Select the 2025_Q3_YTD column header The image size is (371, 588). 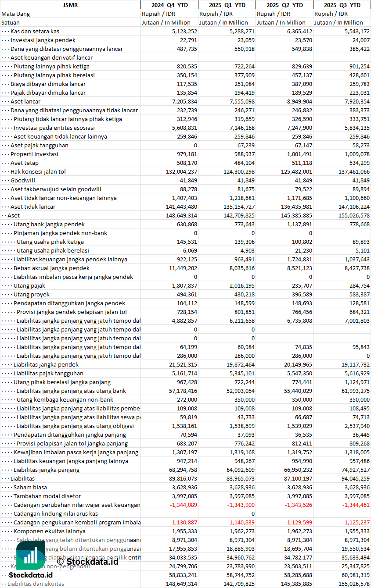(x=342, y=5)
